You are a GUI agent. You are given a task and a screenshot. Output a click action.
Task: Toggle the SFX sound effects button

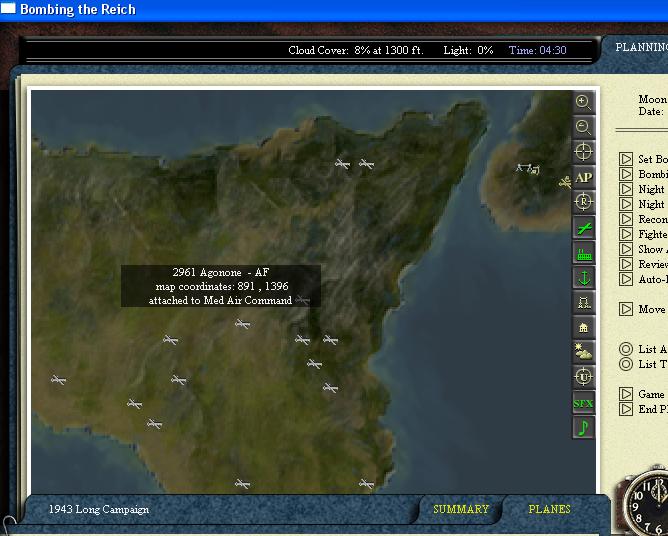pyautogui.click(x=583, y=403)
